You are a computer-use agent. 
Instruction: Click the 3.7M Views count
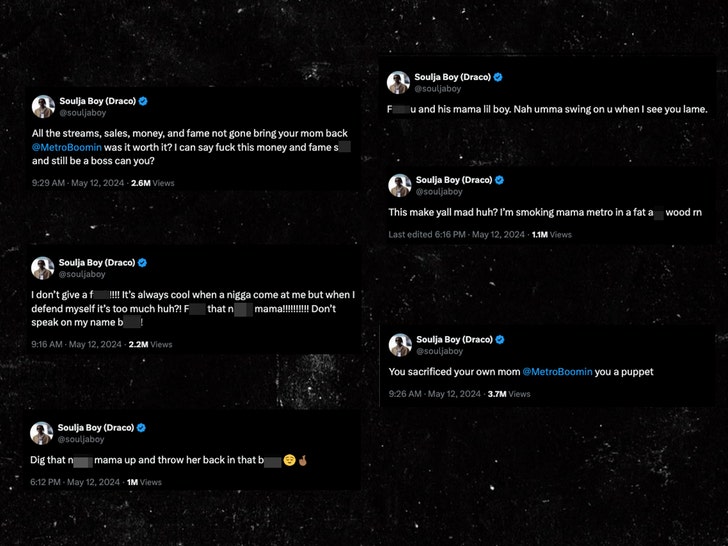pos(509,394)
